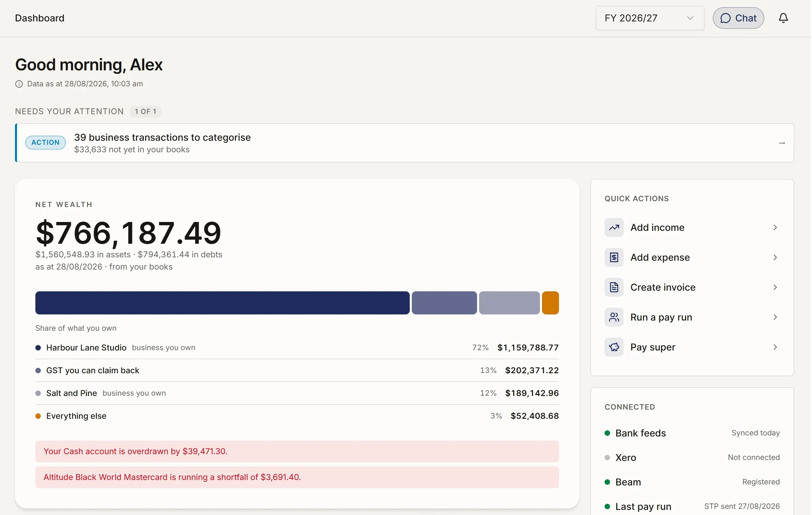The width and height of the screenshot is (812, 515).
Task: Click the green status dot beside Beam
Action: point(607,482)
